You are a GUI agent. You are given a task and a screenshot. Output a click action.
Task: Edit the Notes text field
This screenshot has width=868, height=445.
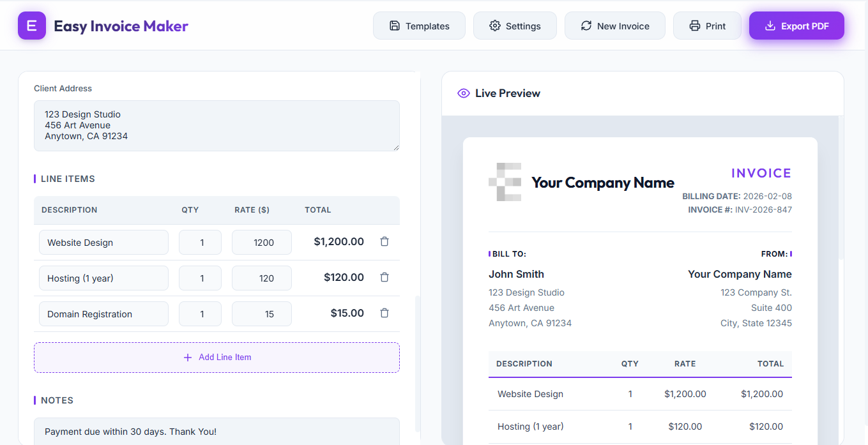tap(217, 432)
